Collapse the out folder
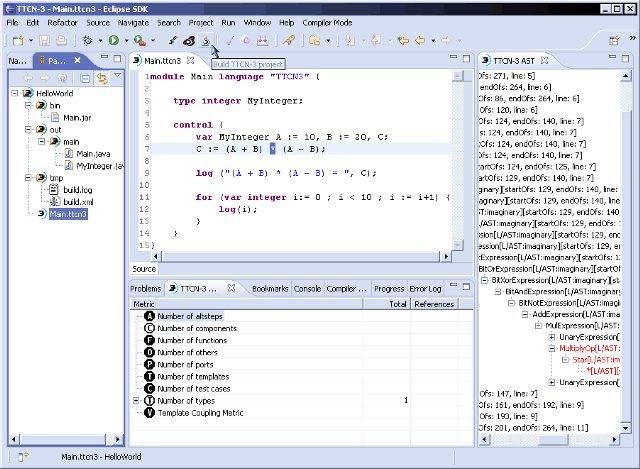The width and height of the screenshot is (640, 469). click(28, 130)
